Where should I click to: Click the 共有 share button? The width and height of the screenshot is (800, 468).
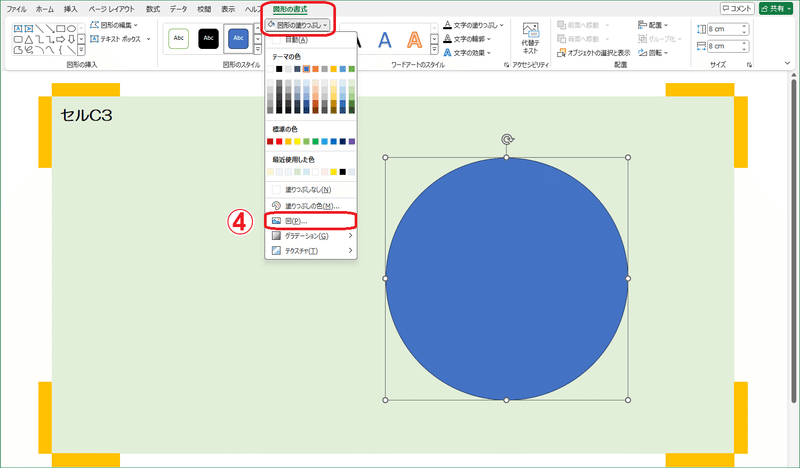click(x=776, y=9)
